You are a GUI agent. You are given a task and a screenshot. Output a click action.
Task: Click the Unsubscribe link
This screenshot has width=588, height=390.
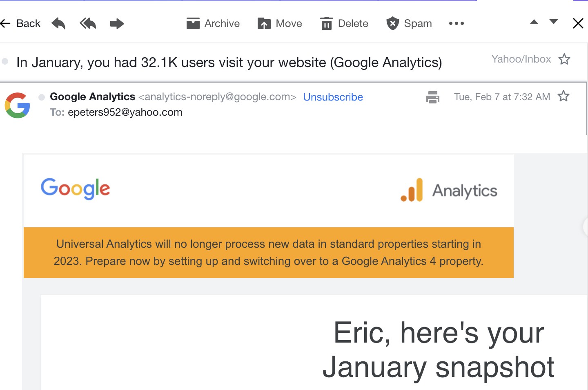pyautogui.click(x=333, y=97)
